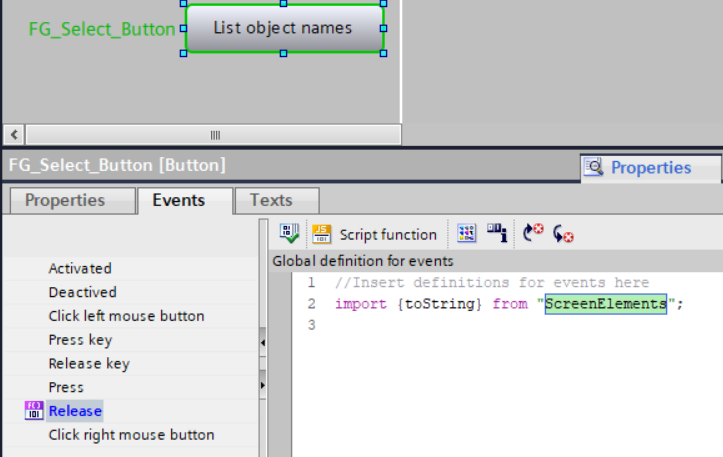This screenshot has height=457, width=723.
Task: Click the horizontal scrollbar thumb
Action: coord(213,135)
